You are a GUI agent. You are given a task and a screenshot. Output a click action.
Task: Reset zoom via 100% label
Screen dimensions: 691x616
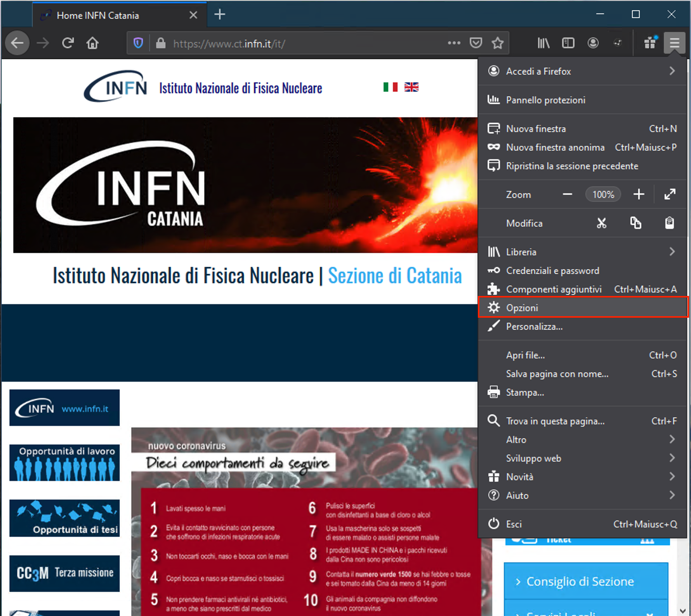coord(603,194)
